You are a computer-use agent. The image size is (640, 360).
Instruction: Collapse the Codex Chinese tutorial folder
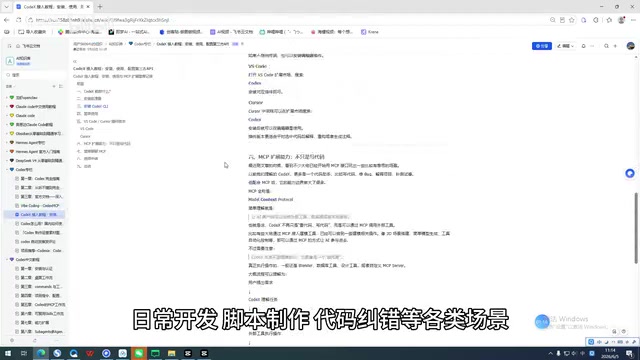(7, 260)
